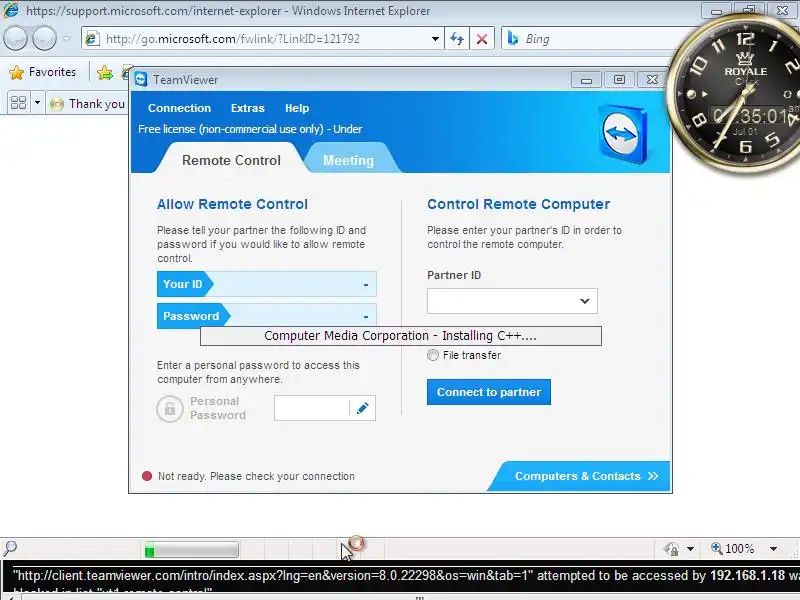The image size is (800, 600).
Task: Click the red connection status indicator dot
Action: (147, 476)
